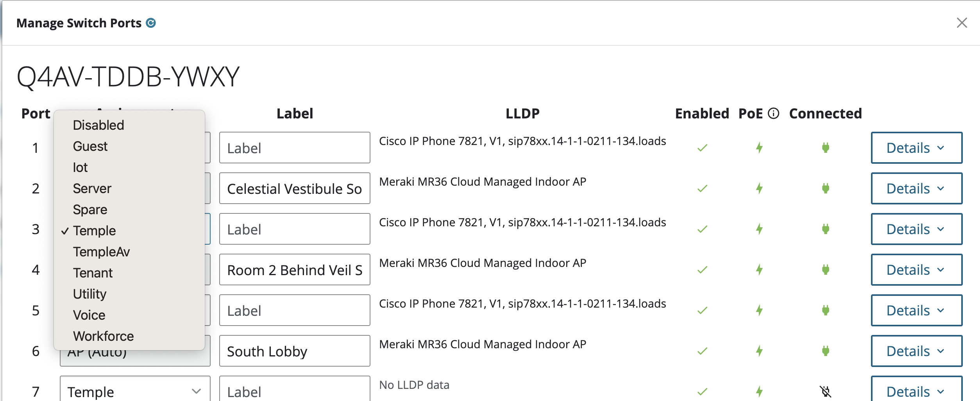The width and height of the screenshot is (980, 401).
Task: Click the PoE lightning bolt for port 7
Action: tap(759, 391)
